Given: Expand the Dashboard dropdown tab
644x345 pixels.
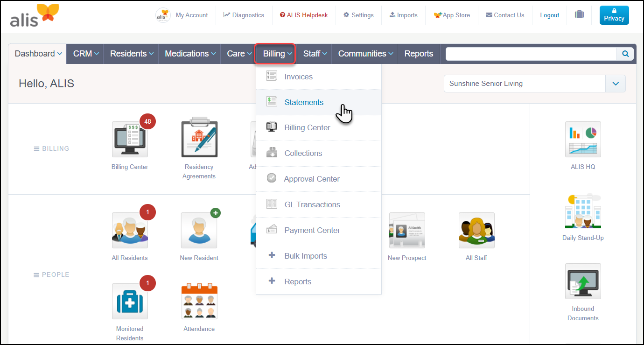Looking at the screenshot, I should tap(37, 54).
